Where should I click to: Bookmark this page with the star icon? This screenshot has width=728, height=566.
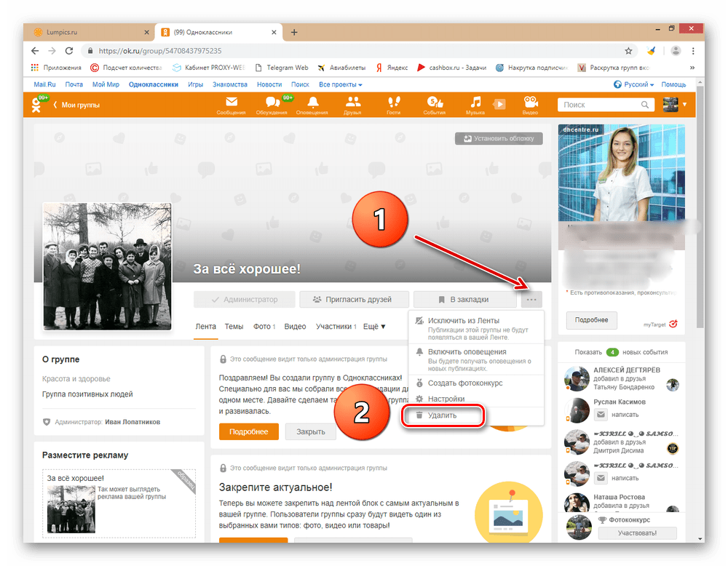(628, 51)
